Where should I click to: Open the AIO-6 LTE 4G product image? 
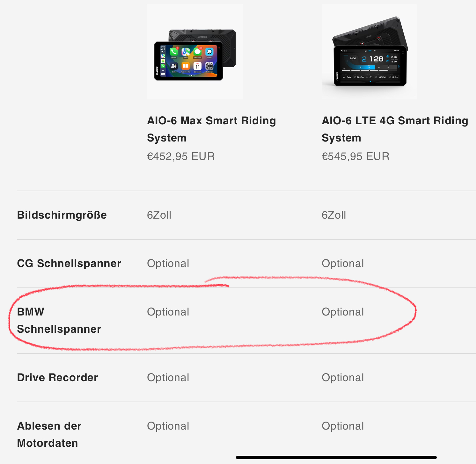tap(369, 52)
